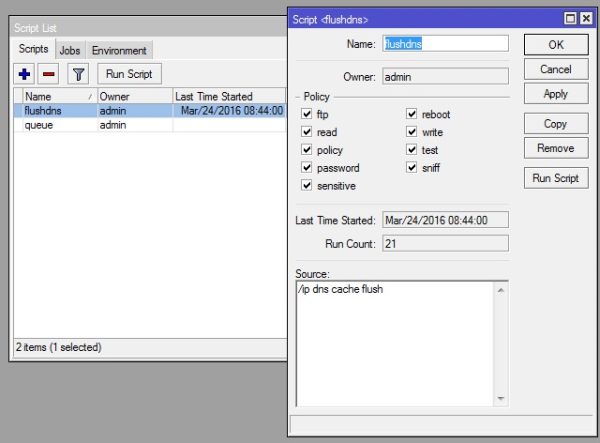Toggle the sniff policy checkbox
Screen dimensions: 600x443
[411, 167]
